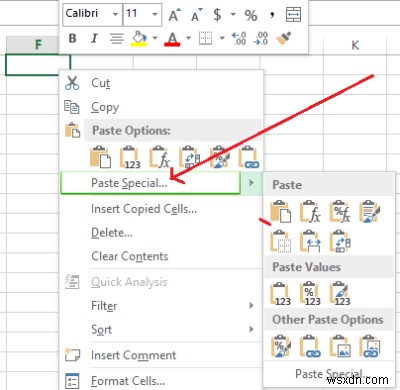The image size is (400, 390).
Task: Click Paste Formulas icon under Paste Options
Action: coord(160,157)
